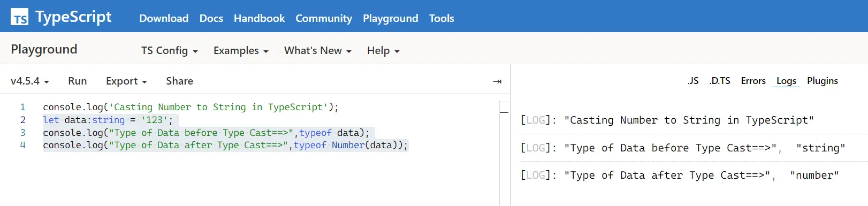This screenshot has height=206, width=868.
Task: Run the playground code
Action: click(78, 81)
